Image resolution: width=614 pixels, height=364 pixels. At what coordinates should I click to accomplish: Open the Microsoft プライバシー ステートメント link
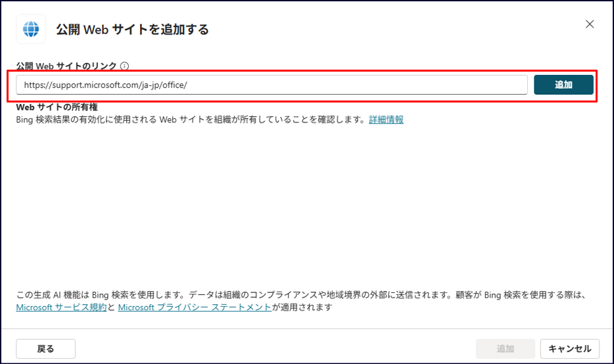pos(195,307)
